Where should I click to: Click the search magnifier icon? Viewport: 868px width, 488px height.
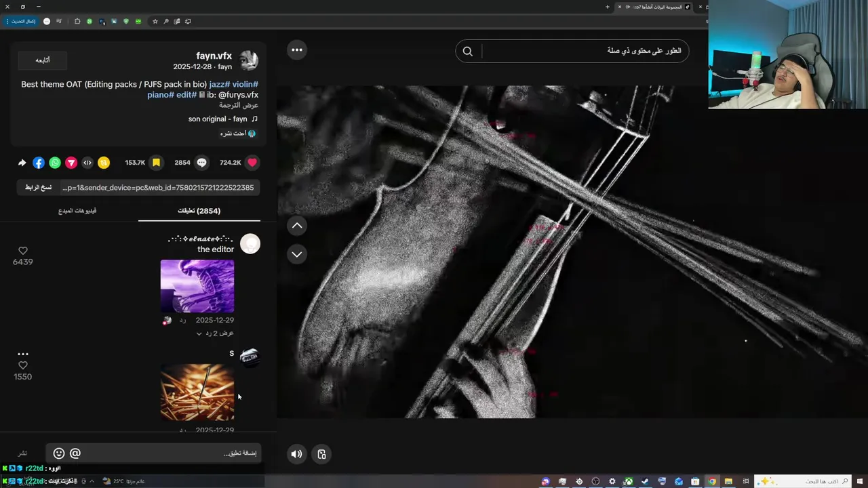point(468,51)
